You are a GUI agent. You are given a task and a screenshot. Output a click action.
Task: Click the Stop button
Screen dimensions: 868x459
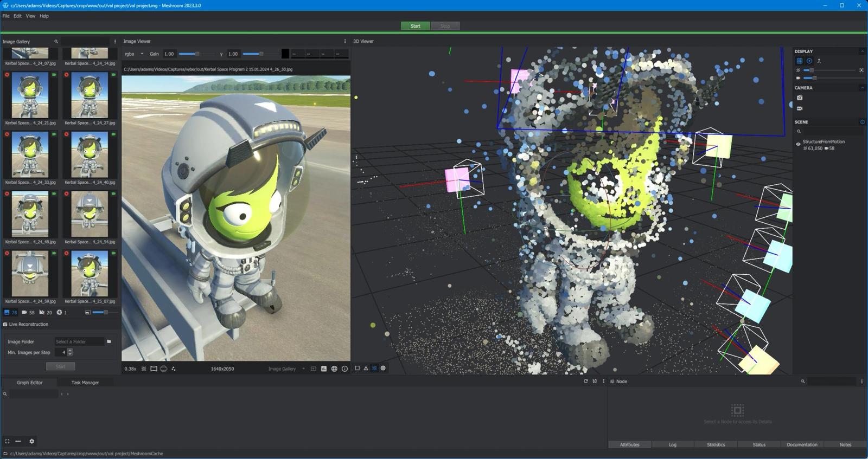[445, 26]
